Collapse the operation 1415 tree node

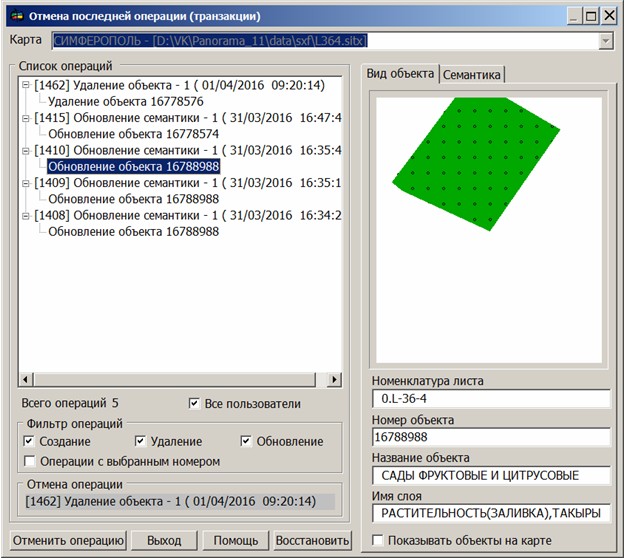coord(25,118)
